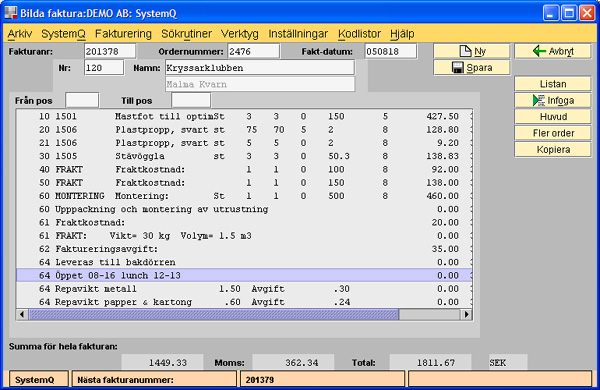Click the SystemQ title bar app icon
Viewport: 600px width, 390px height.
11,13
